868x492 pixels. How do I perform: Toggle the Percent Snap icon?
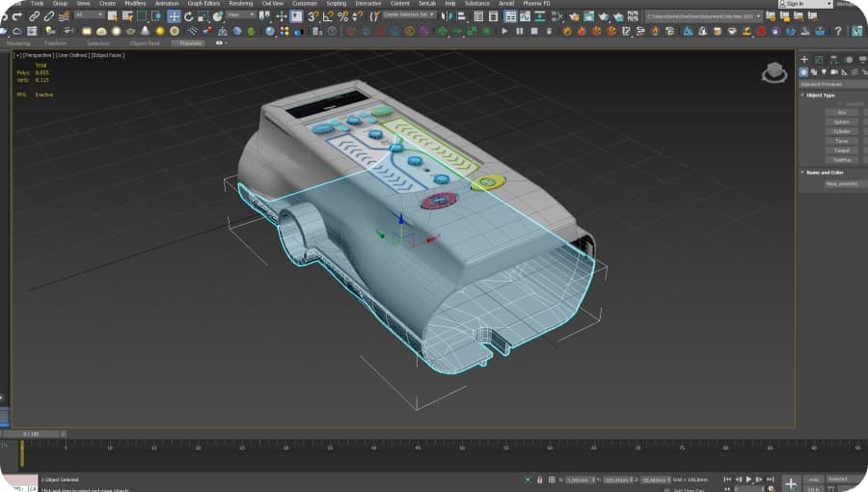pyautogui.click(x=342, y=16)
